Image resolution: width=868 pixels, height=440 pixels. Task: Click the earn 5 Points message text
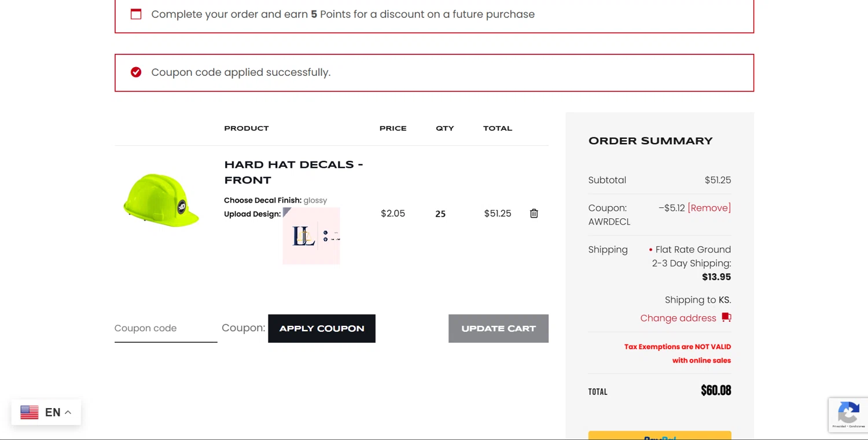click(343, 14)
